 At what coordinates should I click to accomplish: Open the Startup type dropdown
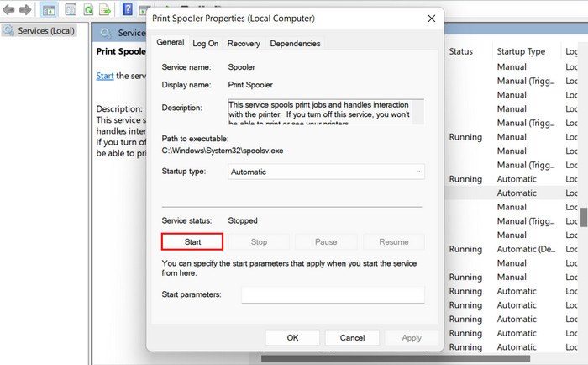click(326, 172)
